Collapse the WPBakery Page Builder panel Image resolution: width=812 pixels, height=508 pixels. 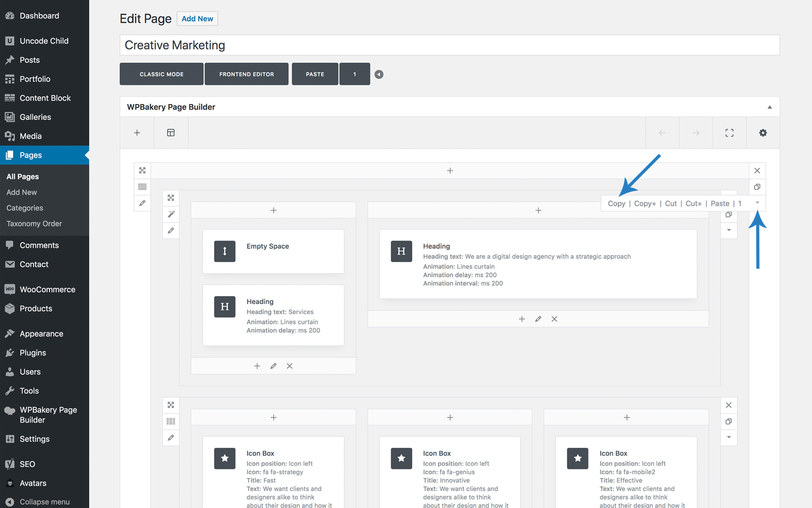click(x=769, y=107)
